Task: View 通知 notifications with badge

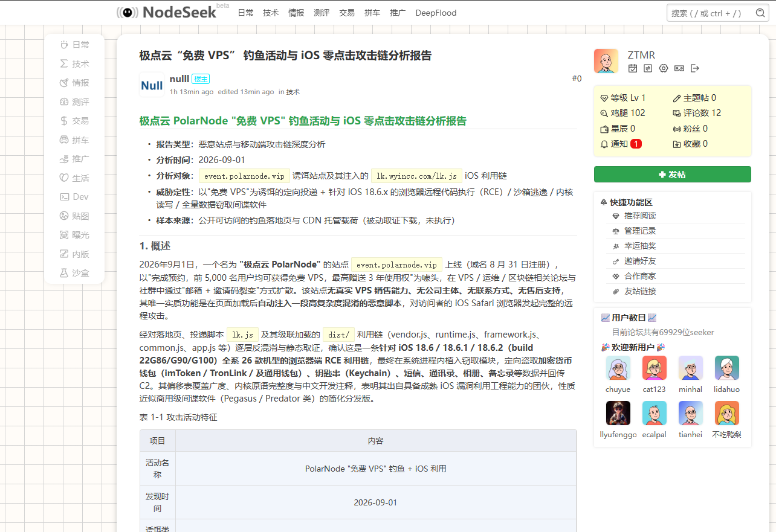Action: (x=621, y=144)
